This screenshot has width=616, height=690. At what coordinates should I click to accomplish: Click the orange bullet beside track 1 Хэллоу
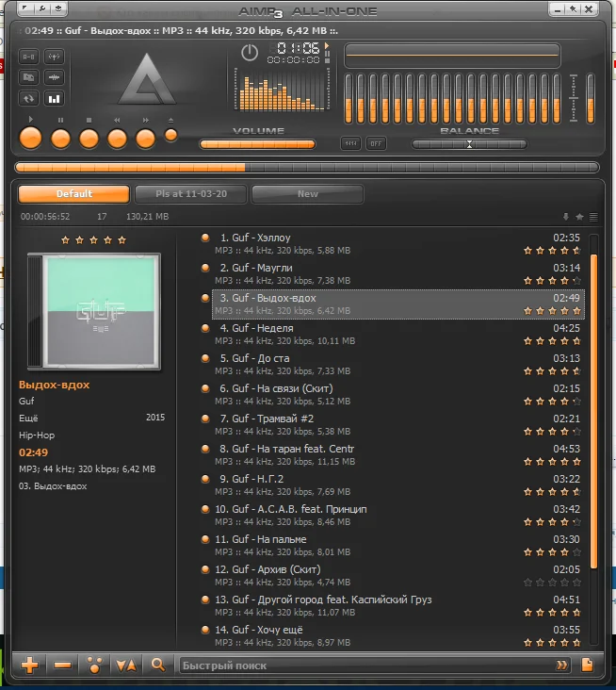pos(205,238)
